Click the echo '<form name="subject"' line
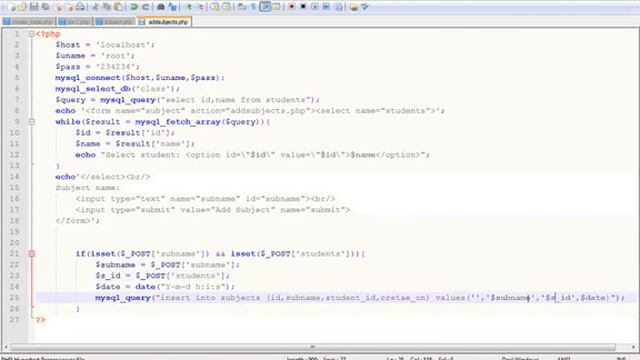 click(250, 111)
